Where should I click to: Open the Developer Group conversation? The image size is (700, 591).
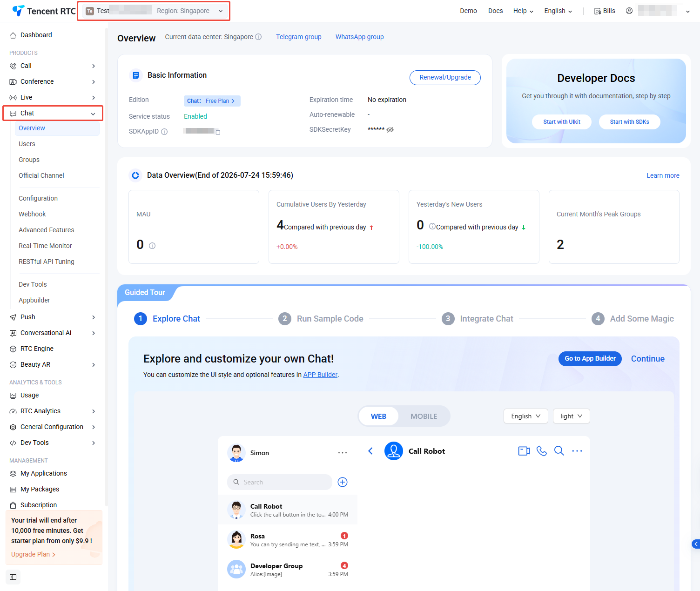[x=288, y=570]
